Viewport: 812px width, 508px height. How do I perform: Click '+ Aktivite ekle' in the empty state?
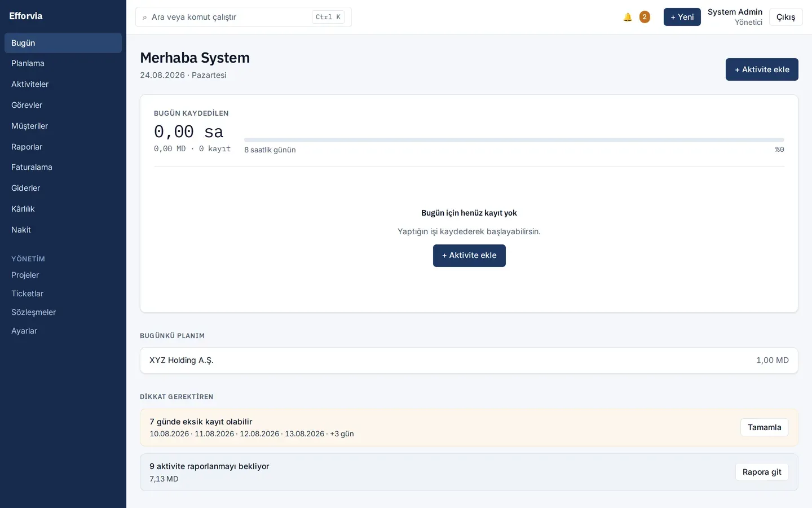pyautogui.click(x=469, y=256)
